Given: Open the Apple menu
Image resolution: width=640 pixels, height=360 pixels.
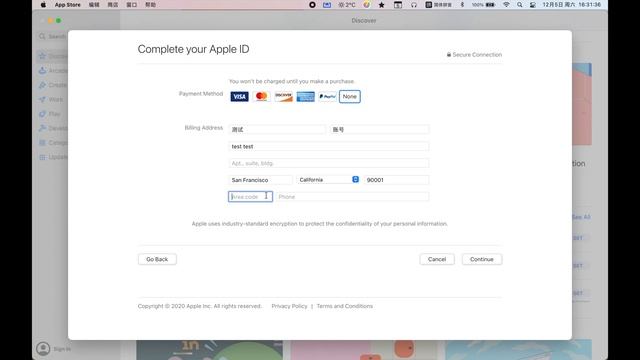Looking at the screenshot, I should point(43,5).
